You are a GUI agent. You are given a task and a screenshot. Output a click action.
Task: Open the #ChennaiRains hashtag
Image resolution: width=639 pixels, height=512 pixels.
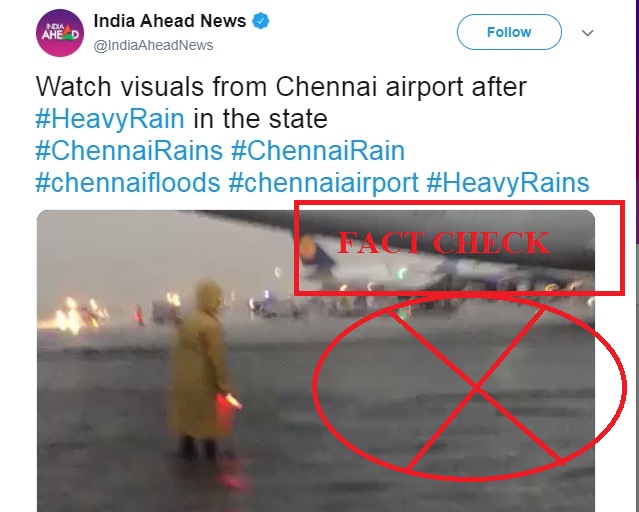(x=129, y=150)
